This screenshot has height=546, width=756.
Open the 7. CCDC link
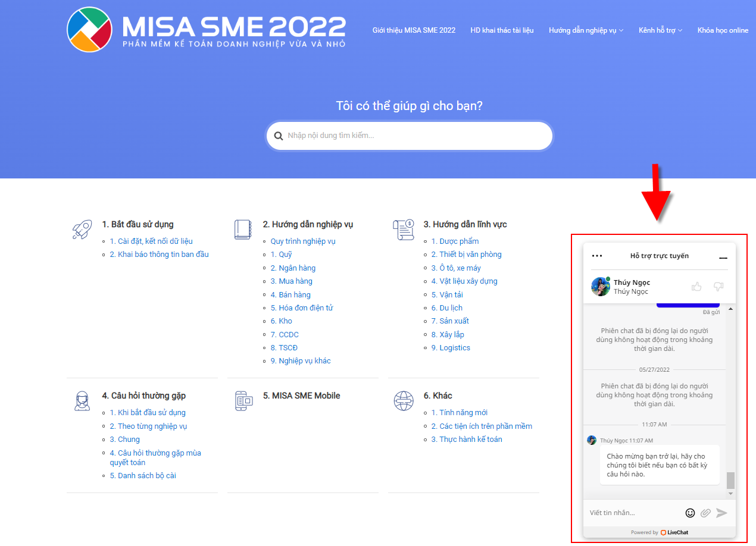coord(285,335)
